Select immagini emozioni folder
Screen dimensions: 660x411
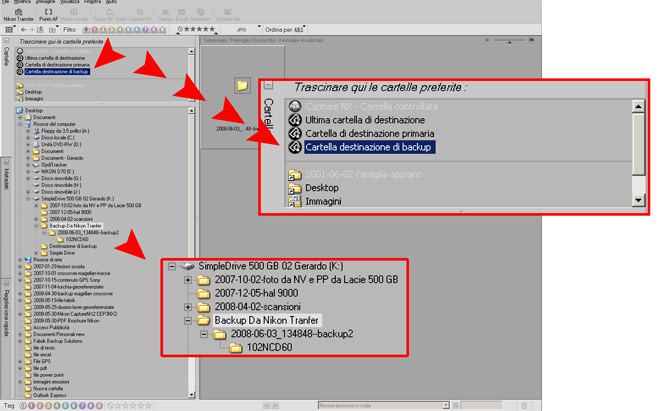pos(51,382)
